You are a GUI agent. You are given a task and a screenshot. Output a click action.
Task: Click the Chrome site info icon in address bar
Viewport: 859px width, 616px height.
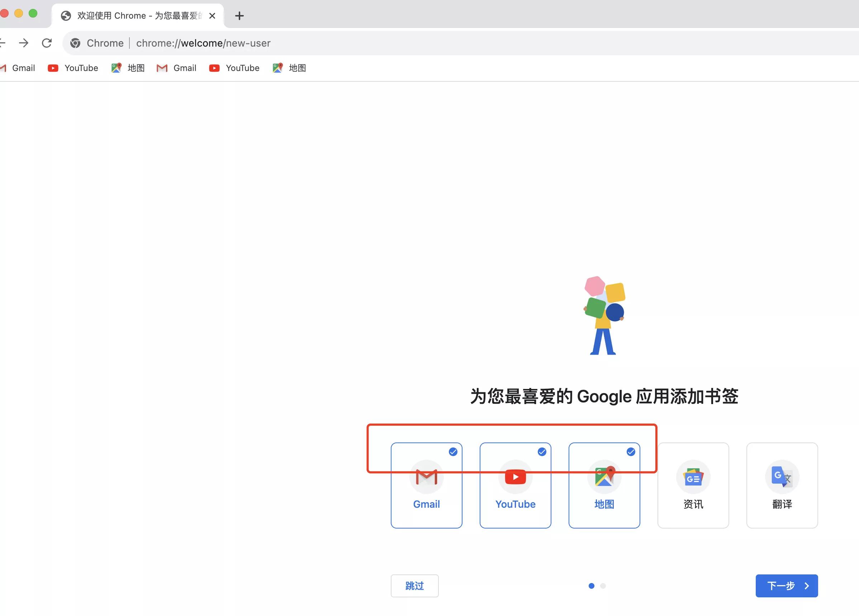(75, 43)
